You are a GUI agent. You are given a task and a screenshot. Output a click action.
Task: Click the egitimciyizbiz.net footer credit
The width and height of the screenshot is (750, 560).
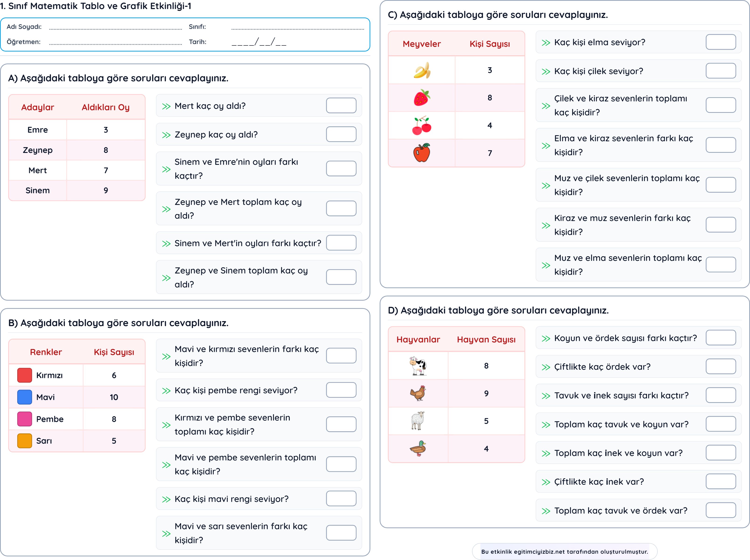tap(565, 552)
